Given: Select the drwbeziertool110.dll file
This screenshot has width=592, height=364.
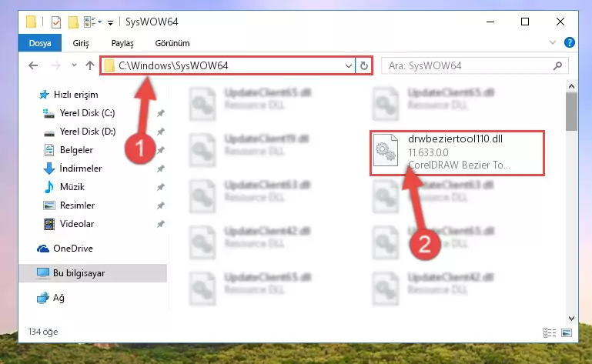Looking at the screenshot, I should (457, 153).
